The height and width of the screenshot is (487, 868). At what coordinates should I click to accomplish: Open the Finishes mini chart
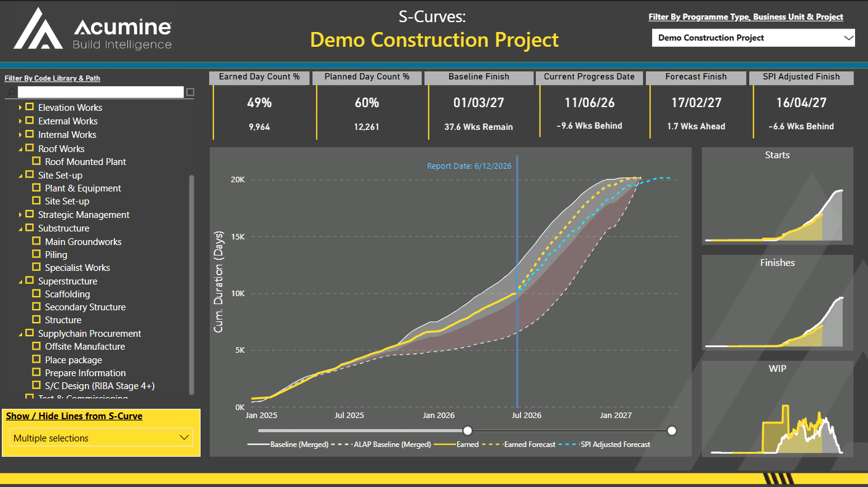[x=778, y=304]
